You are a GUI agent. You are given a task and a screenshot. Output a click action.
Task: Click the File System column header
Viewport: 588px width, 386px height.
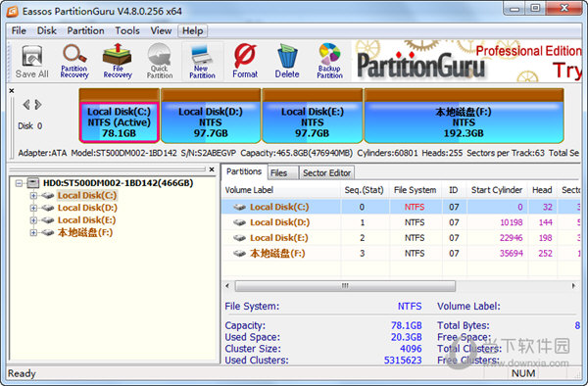416,190
